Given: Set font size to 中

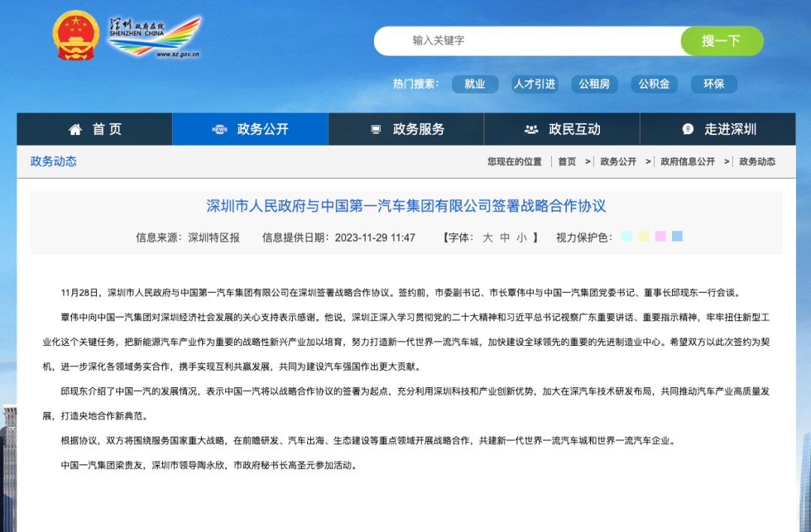Looking at the screenshot, I should point(505,238).
